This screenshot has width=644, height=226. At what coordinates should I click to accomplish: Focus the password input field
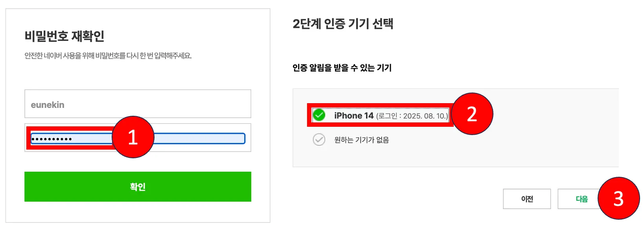[197, 138]
